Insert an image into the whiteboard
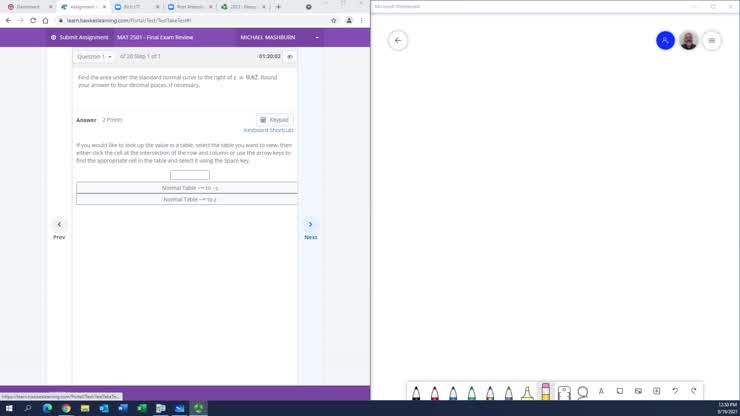 point(638,391)
